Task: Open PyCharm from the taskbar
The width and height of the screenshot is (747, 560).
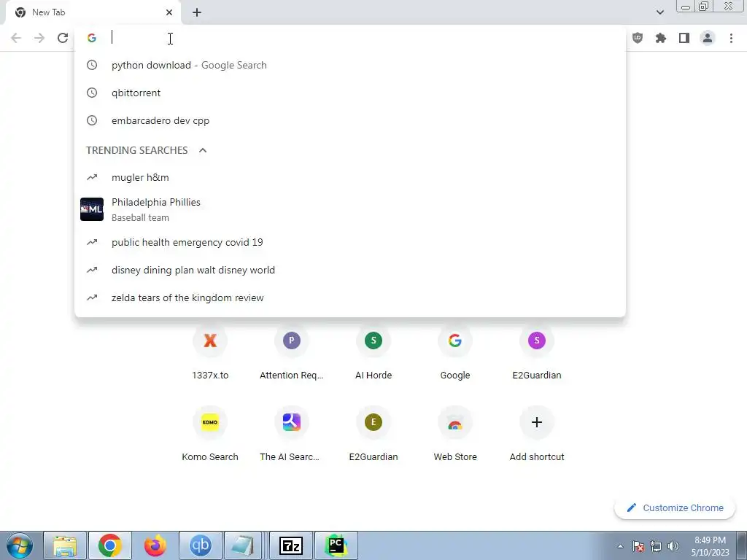Action: pos(336,545)
